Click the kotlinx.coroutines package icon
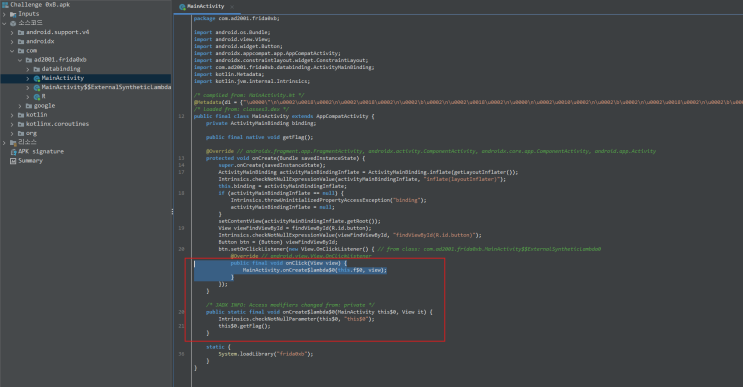The height and width of the screenshot is (387, 743). (21, 124)
